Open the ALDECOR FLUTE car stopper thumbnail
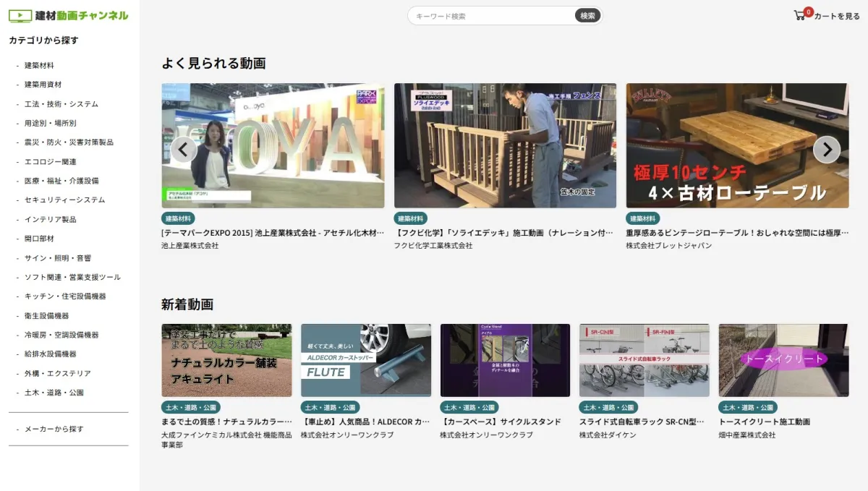868x491 pixels. pyautogui.click(x=365, y=360)
